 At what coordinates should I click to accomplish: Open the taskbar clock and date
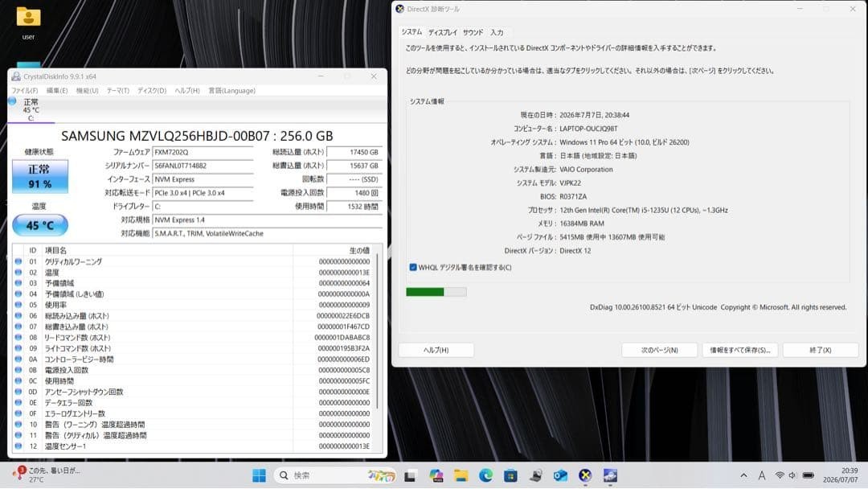point(840,475)
